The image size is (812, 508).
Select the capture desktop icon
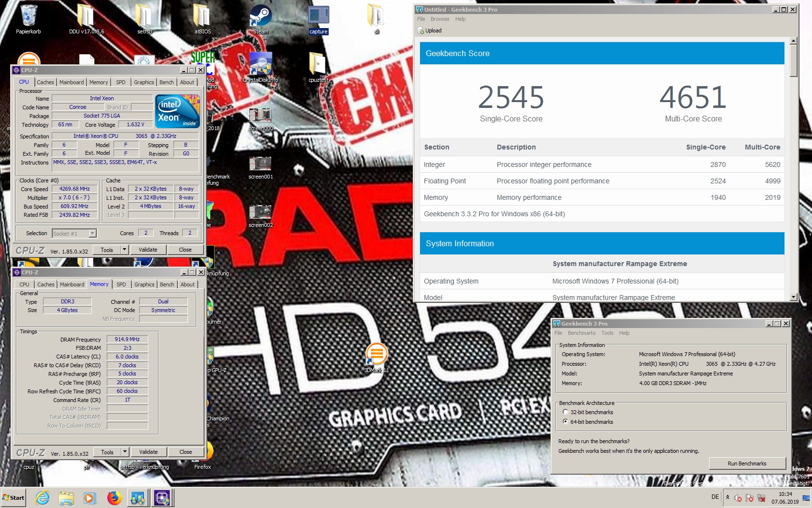click(x=319, y=19)
